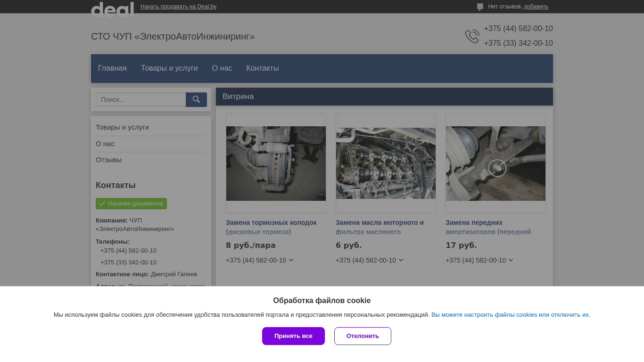Focus the Поиск search field
This screenshot has height=362, width=644.
tap(140, 99)
